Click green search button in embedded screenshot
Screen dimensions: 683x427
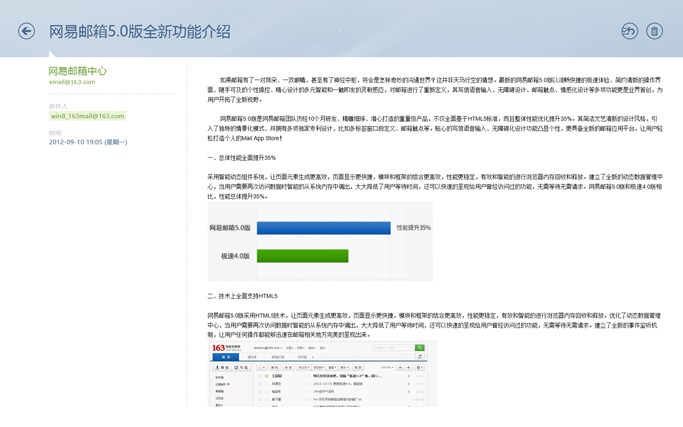point(419,348)
